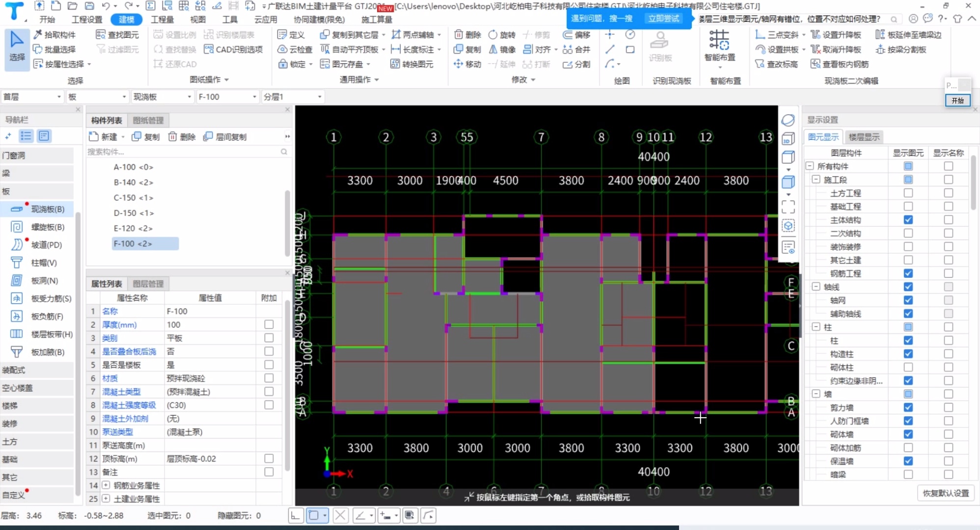Click 合并 merge tool
The image size is (980, 530).
click(x=576, y=50)
